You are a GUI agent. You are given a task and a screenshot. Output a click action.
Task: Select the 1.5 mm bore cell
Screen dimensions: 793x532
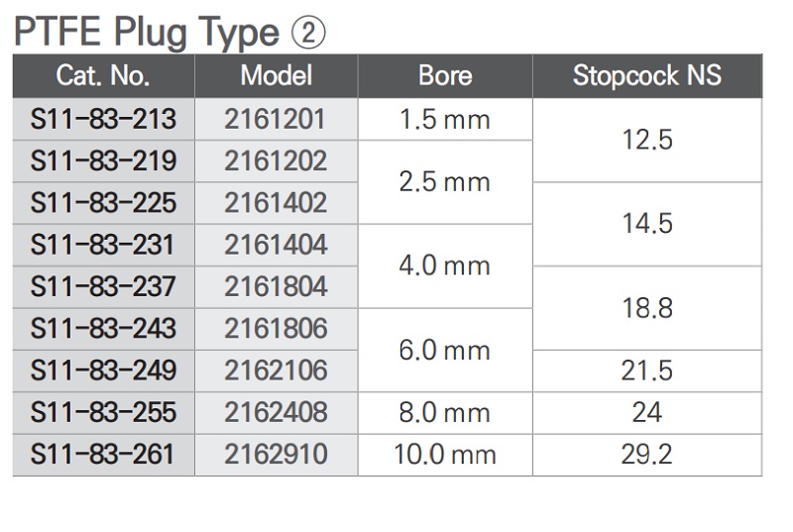(445, 119)
